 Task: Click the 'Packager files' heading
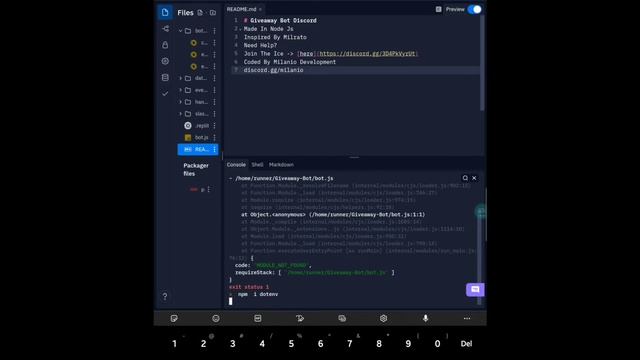coord(196,169)
